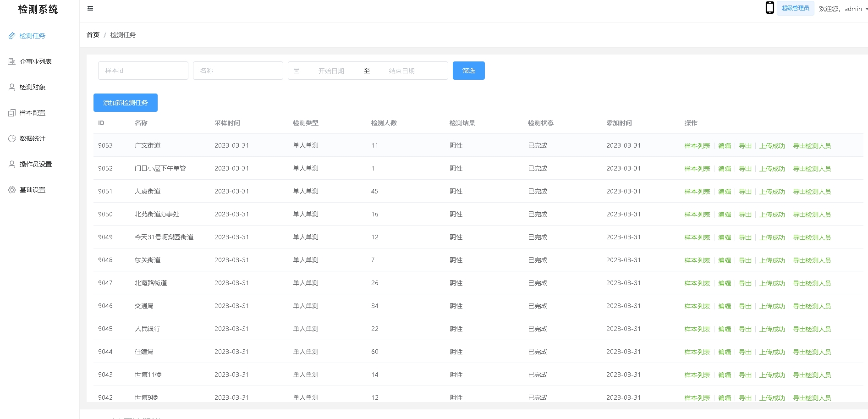Click 编辑 for 世博9楼 row
Viewport: 868px width, 419px height.
pos(725,398)
